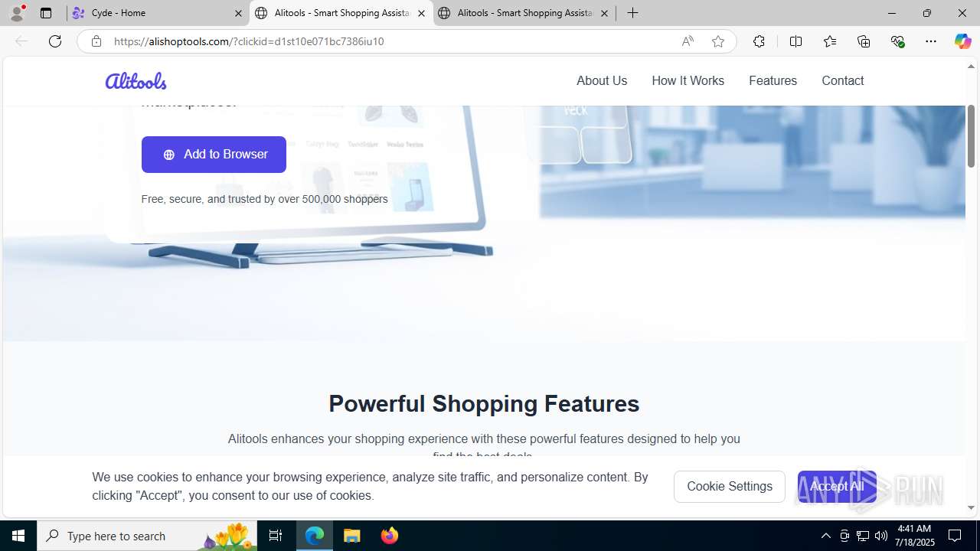Close the active Alitools tab
The height and width of the screenshot is (551, 980).
(x=421, y=13)
